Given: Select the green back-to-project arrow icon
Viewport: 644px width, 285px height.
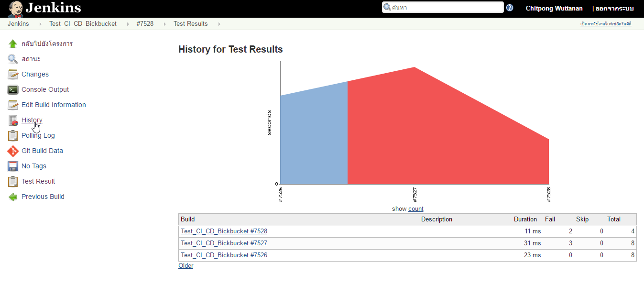Looking at the screenshot, I should [12, 44].
